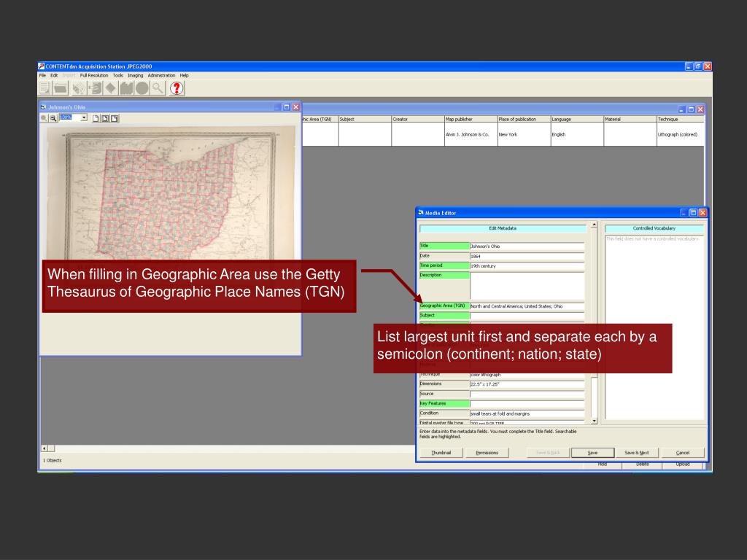The image size is (747, 560).
Task: Click the folder icon in main toolbar
Action: 61,88
